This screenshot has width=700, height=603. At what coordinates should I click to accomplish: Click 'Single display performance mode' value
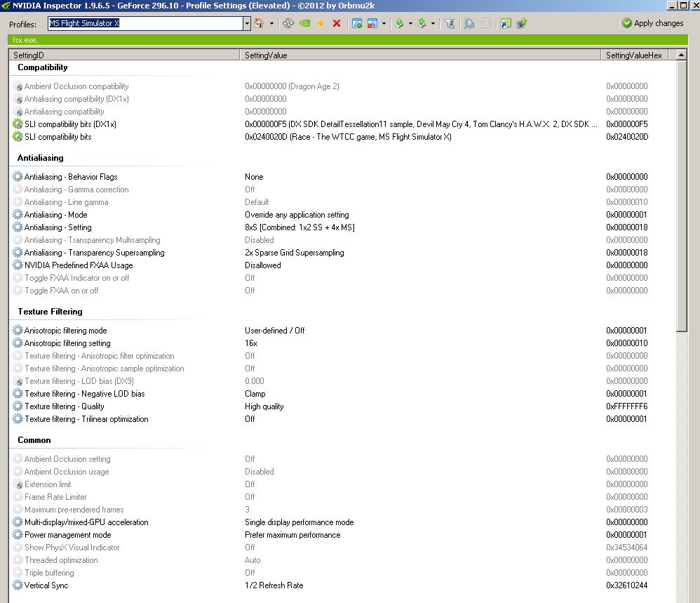[x=299, y=522]
